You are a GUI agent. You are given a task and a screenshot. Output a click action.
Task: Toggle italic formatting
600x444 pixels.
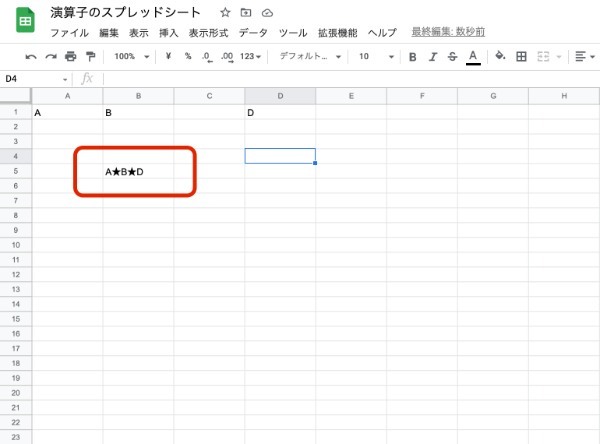[433, 57]
